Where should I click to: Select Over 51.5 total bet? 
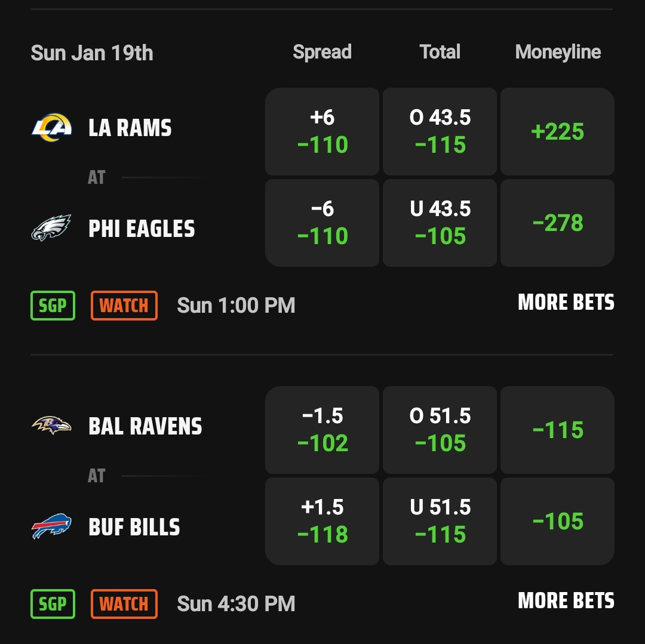(440, 430)
